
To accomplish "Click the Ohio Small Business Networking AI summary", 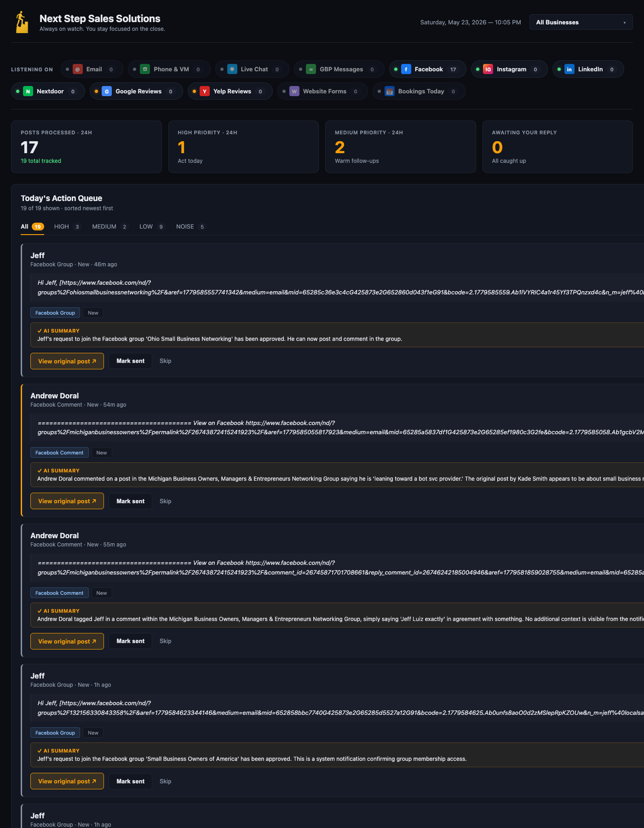I will tap(220, 339).
